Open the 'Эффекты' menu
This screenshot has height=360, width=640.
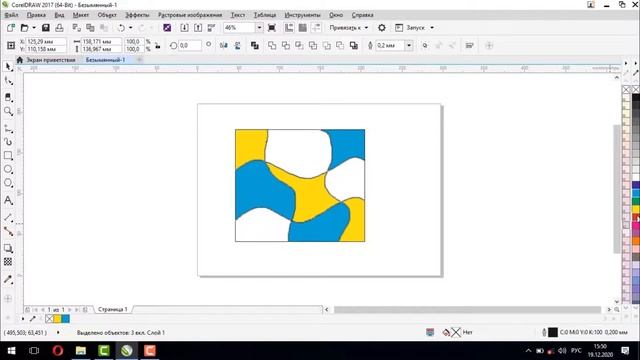click(x=137, y=15)
